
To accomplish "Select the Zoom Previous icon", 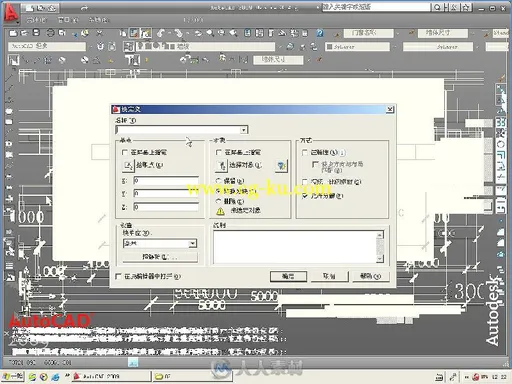I will 233,33.
